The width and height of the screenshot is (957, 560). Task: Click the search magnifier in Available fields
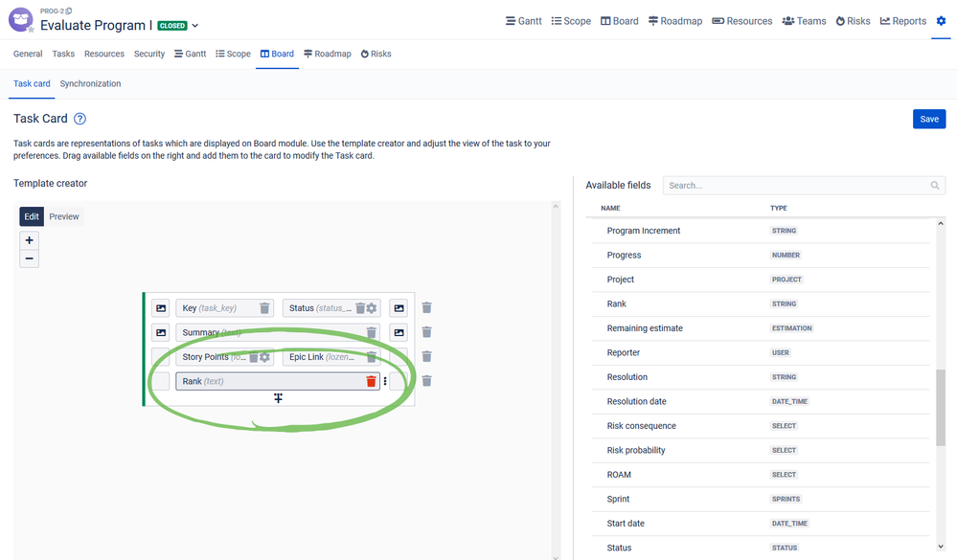(x=934, y=186)
